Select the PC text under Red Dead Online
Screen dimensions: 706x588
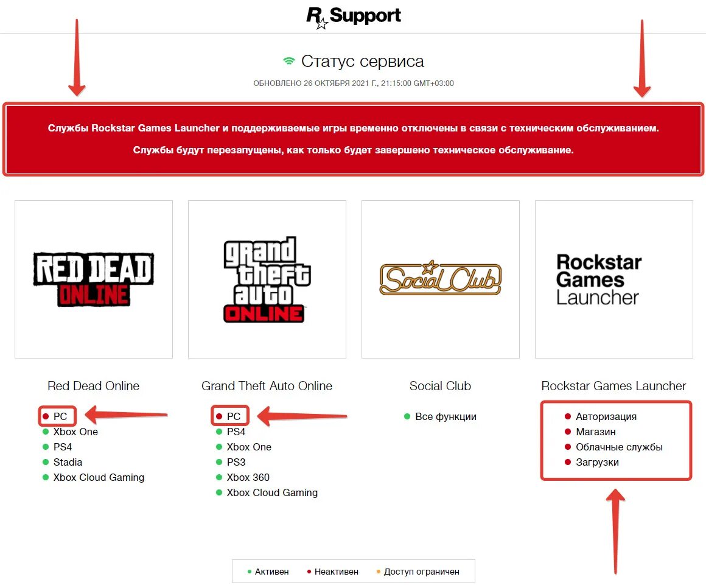pos(60,416)
